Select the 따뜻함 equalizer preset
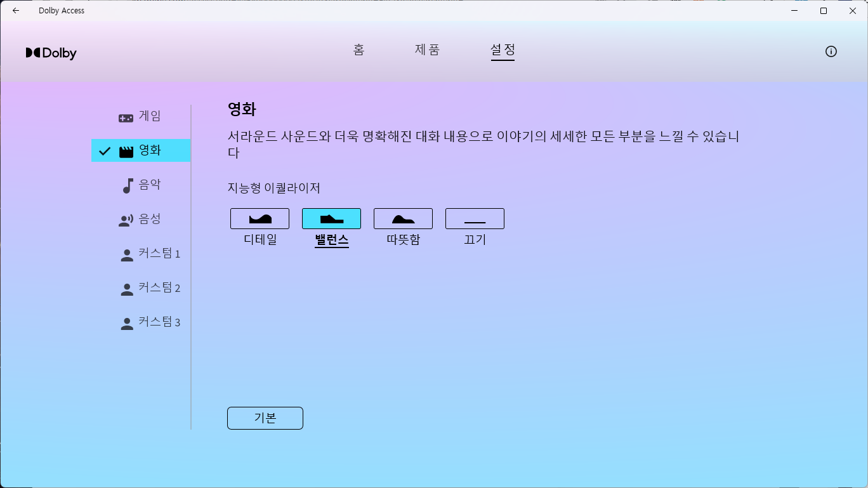 403,218
